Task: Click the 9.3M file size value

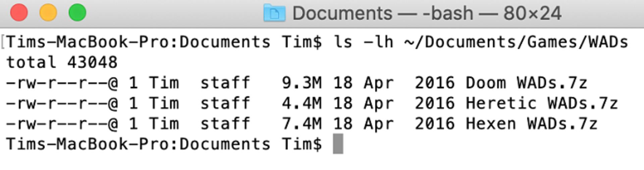Action: pos(302,82)
